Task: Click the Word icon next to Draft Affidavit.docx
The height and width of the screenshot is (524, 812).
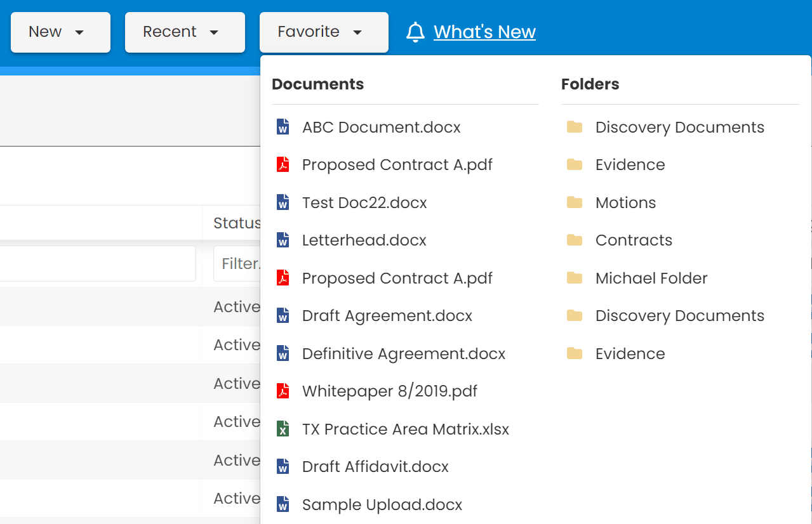Action: [x=283, y=466]
